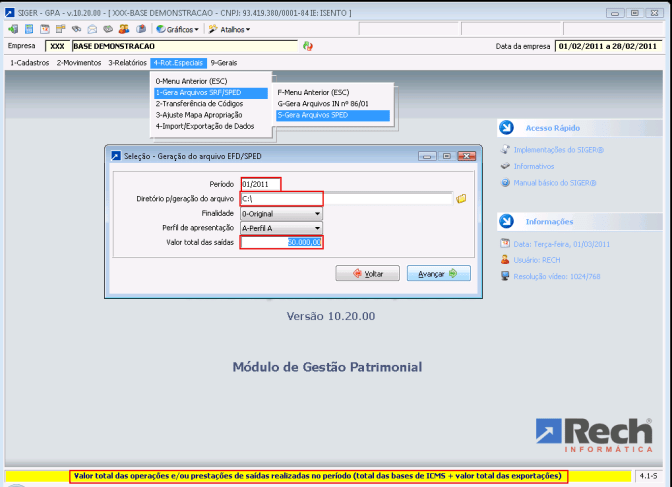The height and width of the screenshot is (487, 672).
Task: Open the Informativos link
Action: [x=534, y=166]
